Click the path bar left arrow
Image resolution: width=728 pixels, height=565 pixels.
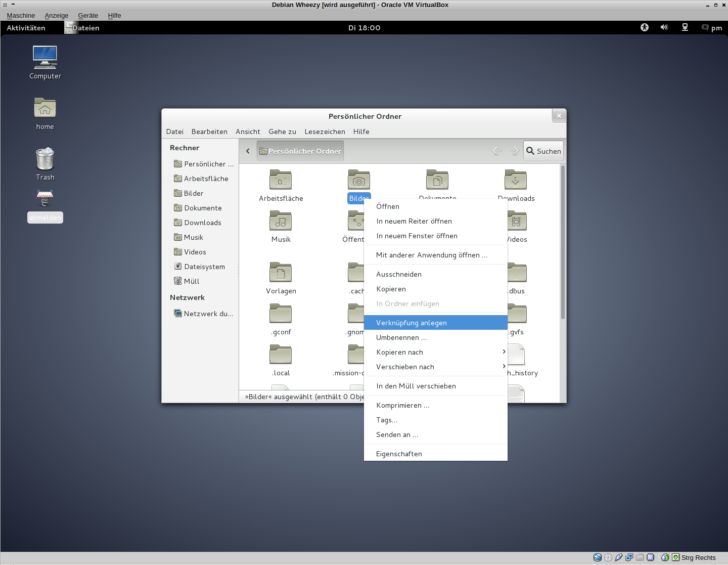(248, 151)
